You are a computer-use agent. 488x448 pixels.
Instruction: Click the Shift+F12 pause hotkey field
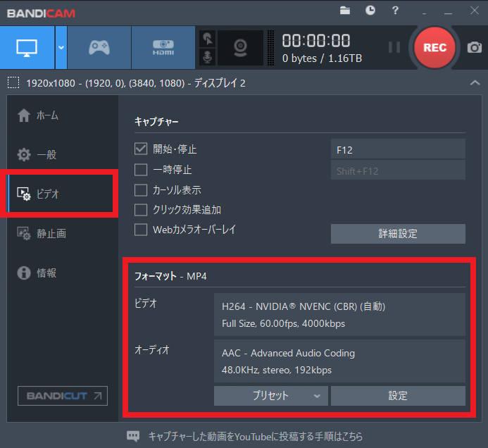[x=398, y=170]
